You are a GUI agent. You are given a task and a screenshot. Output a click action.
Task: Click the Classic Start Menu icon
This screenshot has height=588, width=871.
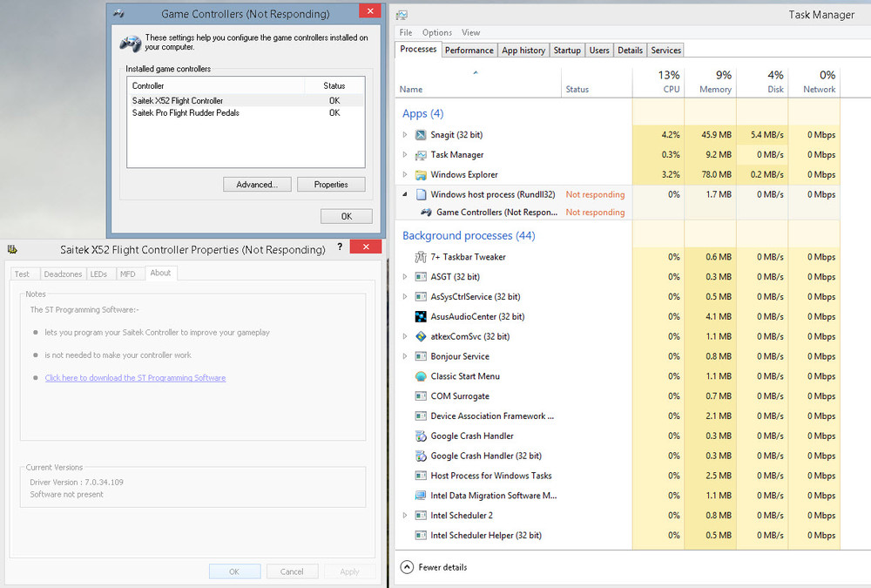pyautogui.click(x=421, y=377)
